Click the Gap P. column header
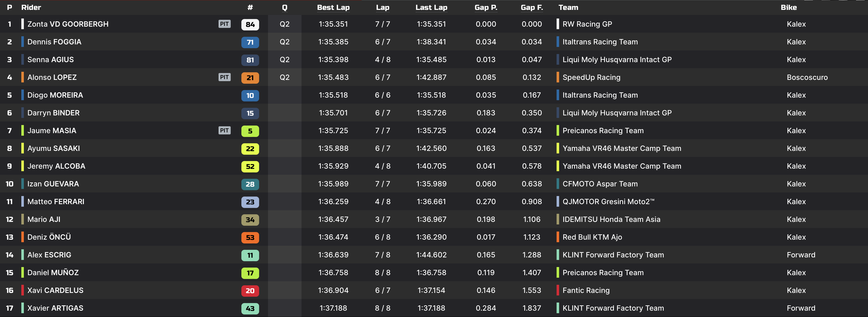This screenshot has width=868, height=317. coord(486,7)
